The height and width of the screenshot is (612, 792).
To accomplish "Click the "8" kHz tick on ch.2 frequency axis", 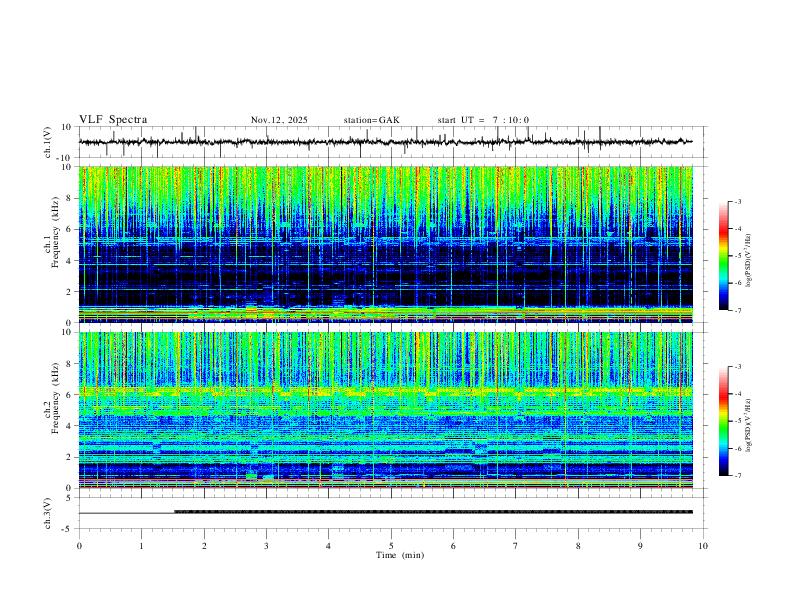I will coord(71,364).
